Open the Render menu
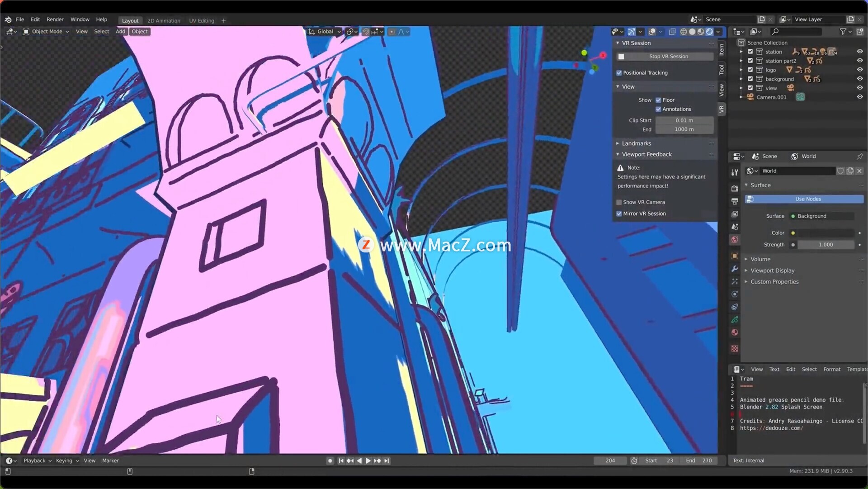868x489 pixels. (x=55, y=19)
